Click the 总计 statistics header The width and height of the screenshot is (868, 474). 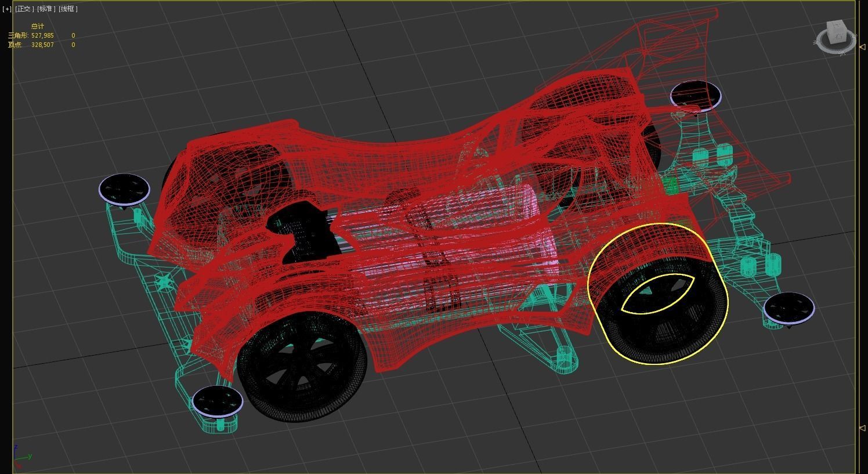coord(37,26)
